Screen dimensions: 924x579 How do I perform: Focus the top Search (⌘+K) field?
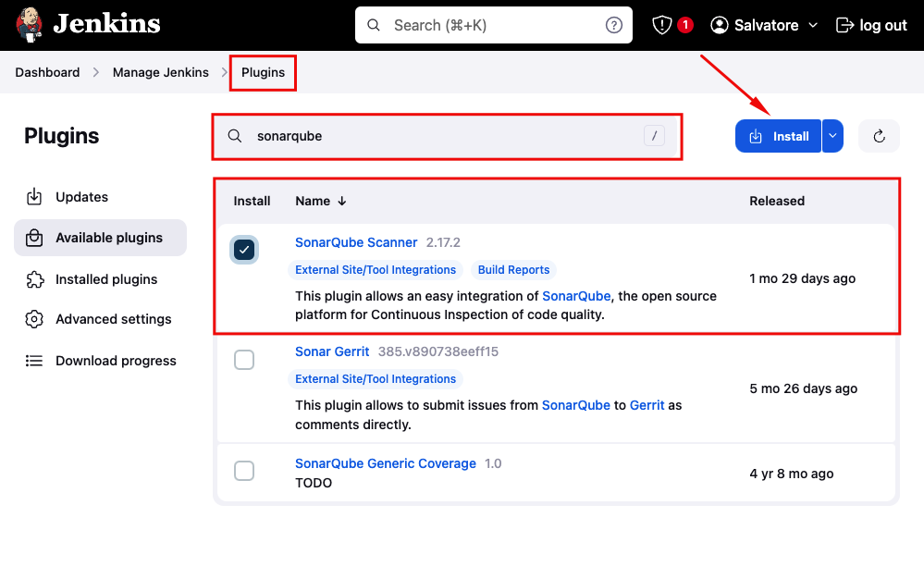pos(493,25)
